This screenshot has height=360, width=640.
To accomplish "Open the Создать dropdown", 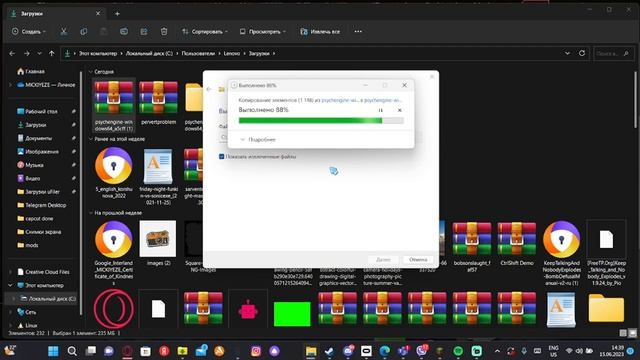I will (29, 31).
